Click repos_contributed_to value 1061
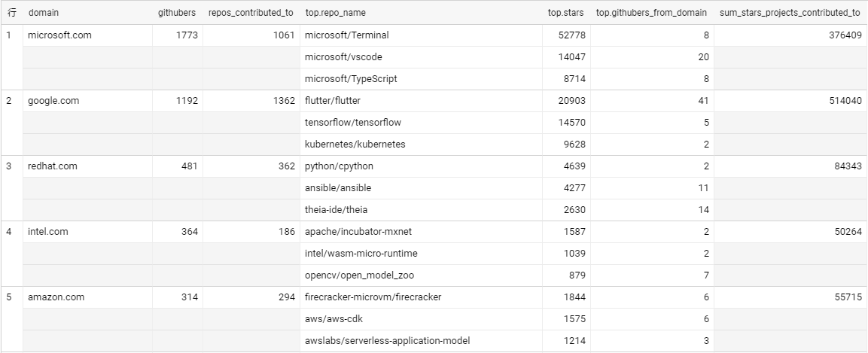The image size is (868, 353). (284, 35)
